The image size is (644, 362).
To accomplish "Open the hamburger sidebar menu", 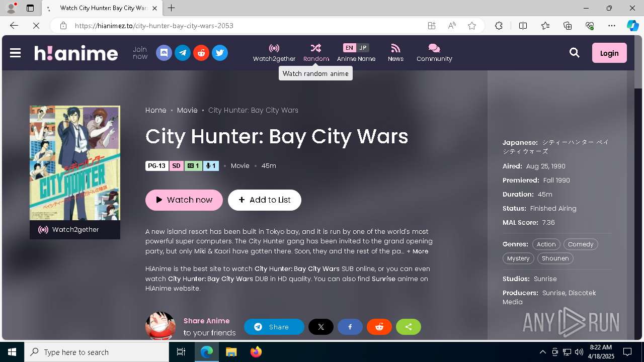I will point(15,53).
